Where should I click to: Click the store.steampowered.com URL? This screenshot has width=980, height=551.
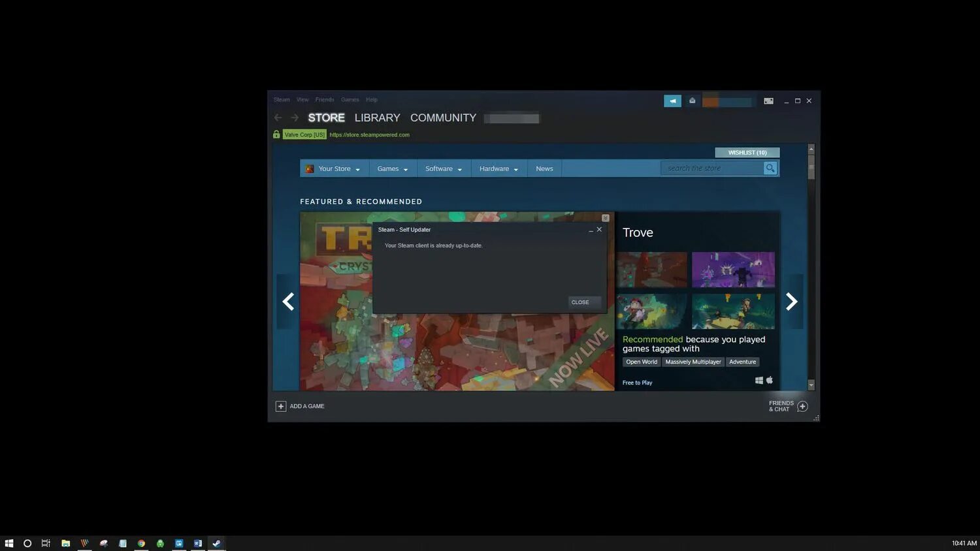click(x=369, y=135)
